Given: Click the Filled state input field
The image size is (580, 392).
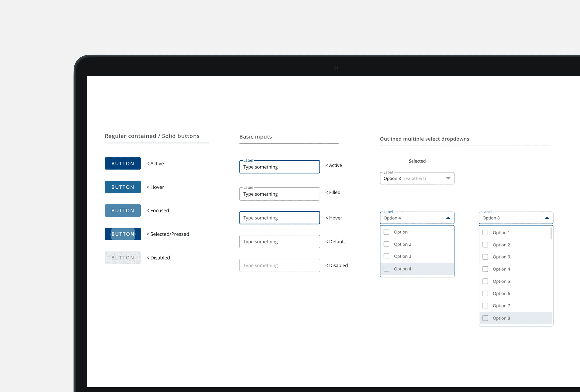Looking at the screenshot, I should pyautogui.click(x=280, y=194).
